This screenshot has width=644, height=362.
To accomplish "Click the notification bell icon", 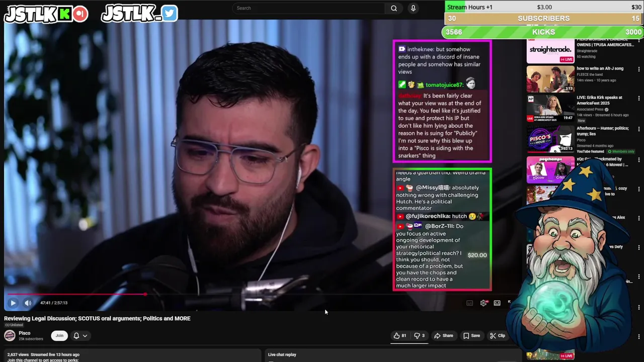I will (76, 335).
